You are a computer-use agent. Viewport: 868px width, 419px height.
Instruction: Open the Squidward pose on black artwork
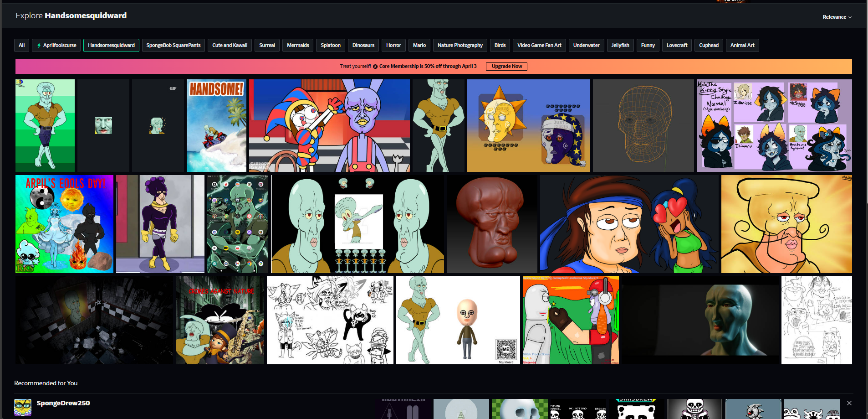point(439,125)
